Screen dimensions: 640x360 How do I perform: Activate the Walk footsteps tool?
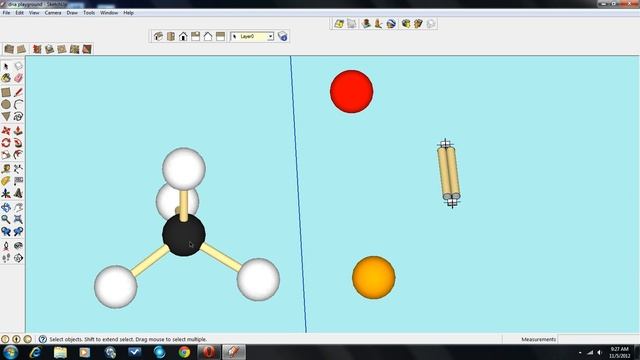pyautogui.click(x=6, y=258)
